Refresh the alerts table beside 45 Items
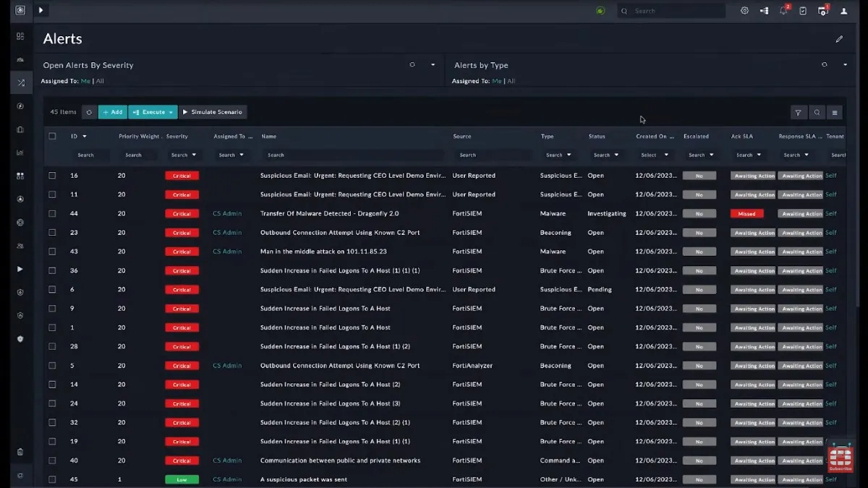The image size is (868, 488). (88, 112)
